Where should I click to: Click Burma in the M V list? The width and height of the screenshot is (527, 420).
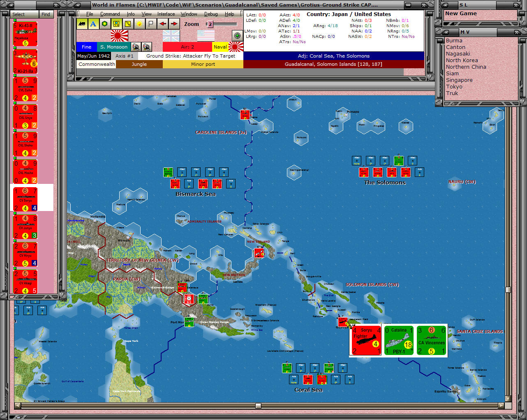454,41
